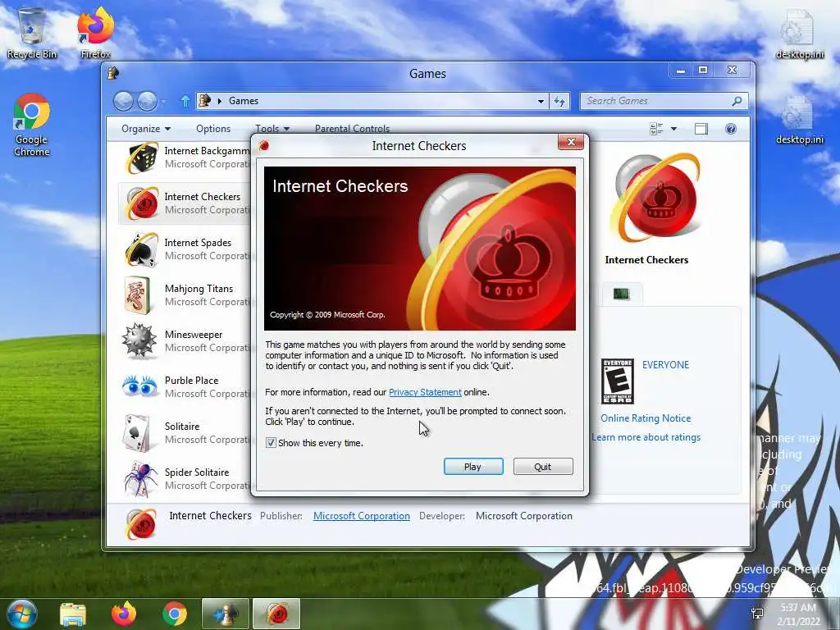Viewport: 840px width, 630px height.
Task: Expand the address bar history dropdown
Action: tap(541, 101)
